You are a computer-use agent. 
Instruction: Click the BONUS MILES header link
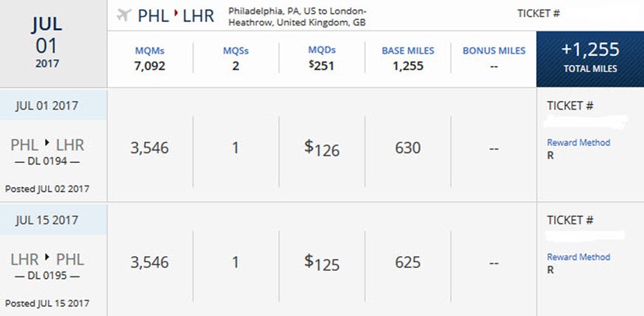(x=494, y=51)
